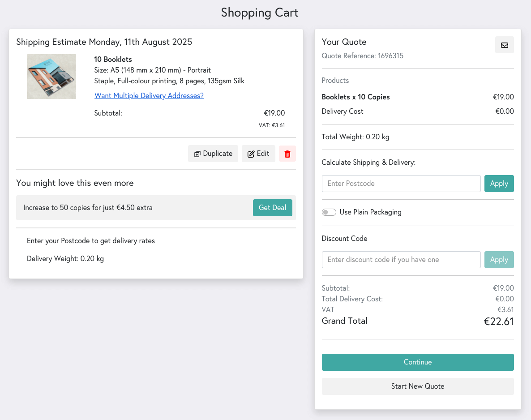Click the Shopping Cart page title
The image size is (531, 420).
259,13
